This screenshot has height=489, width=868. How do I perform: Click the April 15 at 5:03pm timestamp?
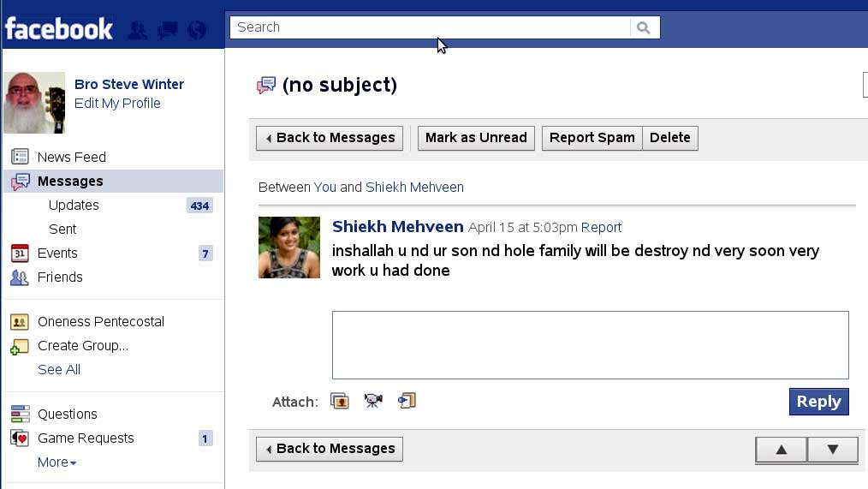click(522, 228)
